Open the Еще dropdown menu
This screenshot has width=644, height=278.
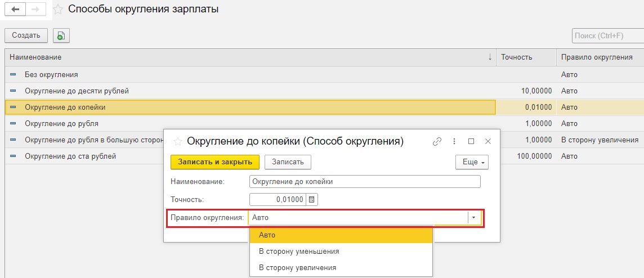[x=472, y=162]
